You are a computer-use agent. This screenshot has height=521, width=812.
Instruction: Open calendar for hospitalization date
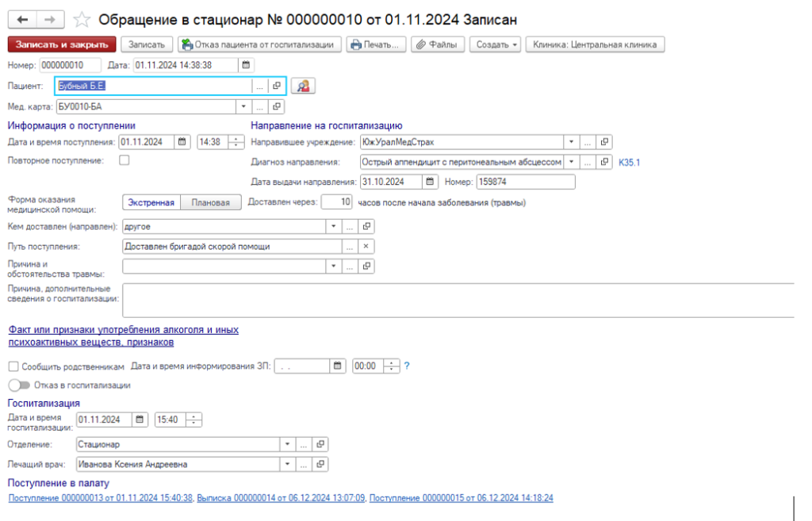pyautogui.click(x=140, y=419)
